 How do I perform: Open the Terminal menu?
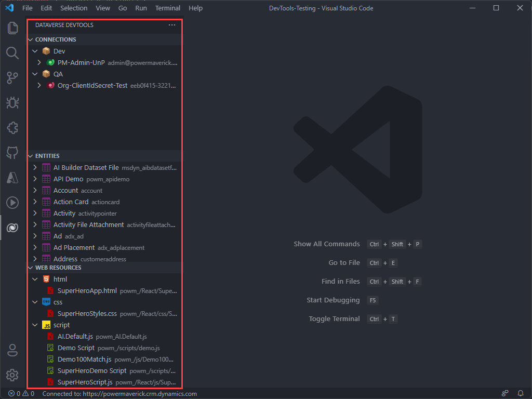167,8
